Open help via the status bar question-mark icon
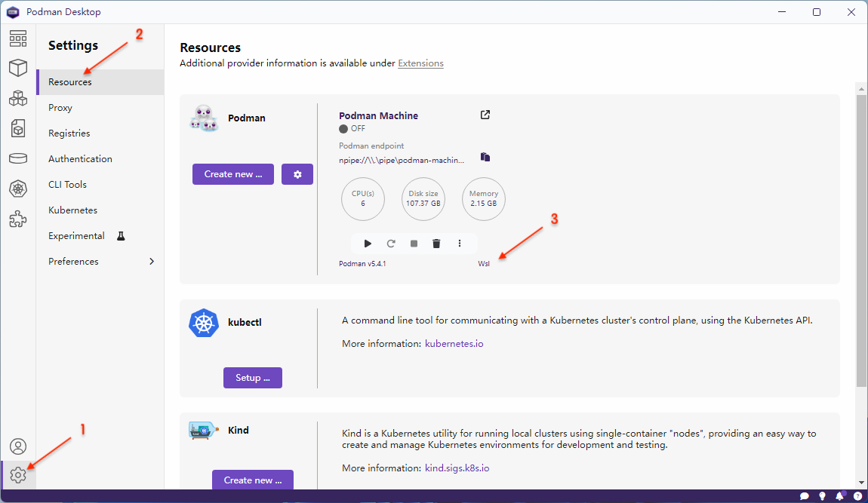The image size is (868, 503). pos(857,495)
